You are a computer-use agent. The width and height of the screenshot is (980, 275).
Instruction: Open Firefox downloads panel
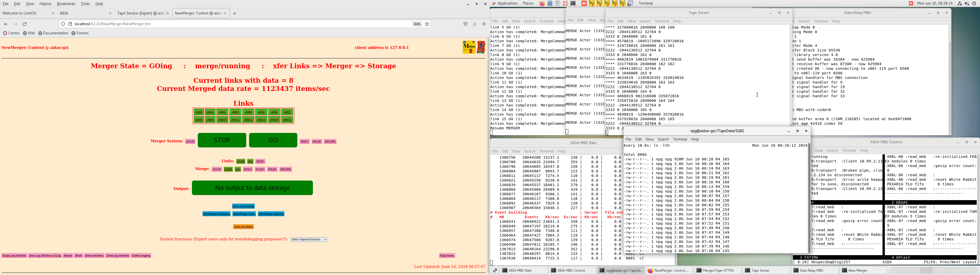pyautogui.click(x=474, y=24)
